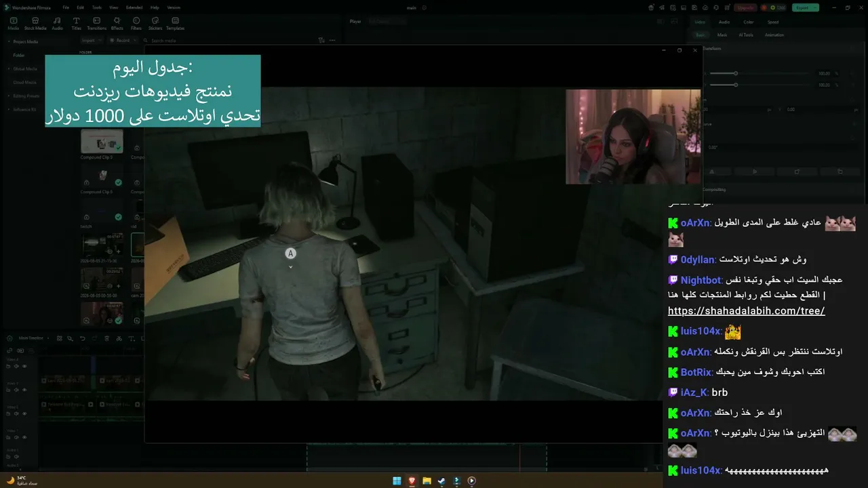
Task: Select the Mask sub-tab
Action: [x=722, y=35]
